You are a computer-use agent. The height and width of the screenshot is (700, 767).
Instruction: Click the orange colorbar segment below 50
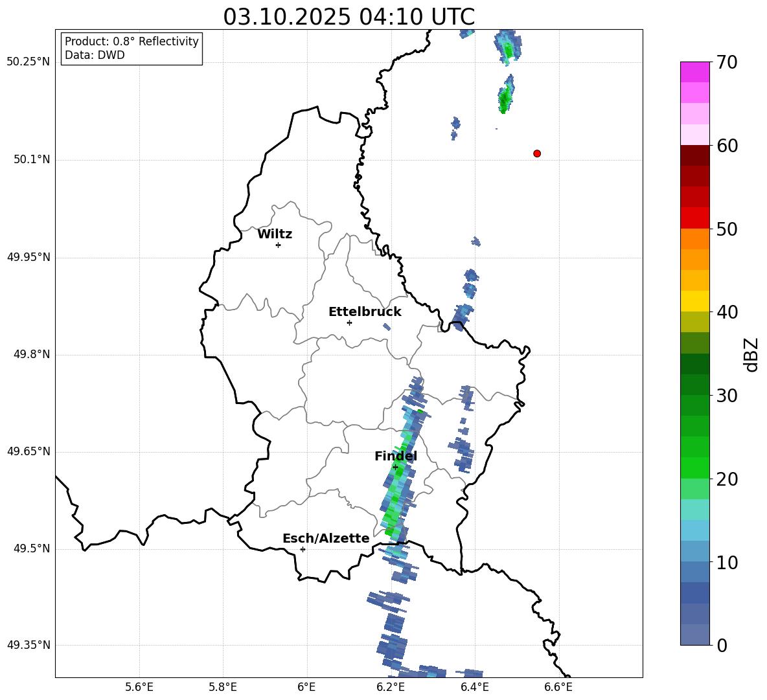point(694,239)
